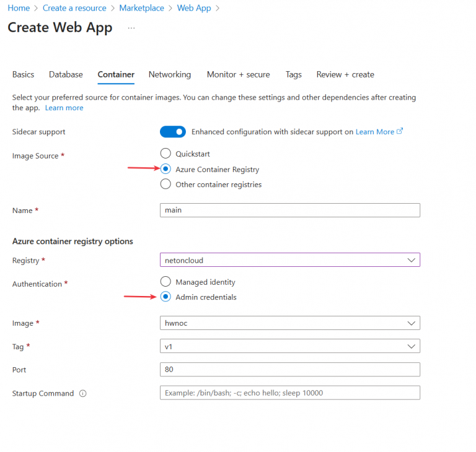Click the Create Web App page title
The width and height of the screenshot is (476, 452).
59,28
